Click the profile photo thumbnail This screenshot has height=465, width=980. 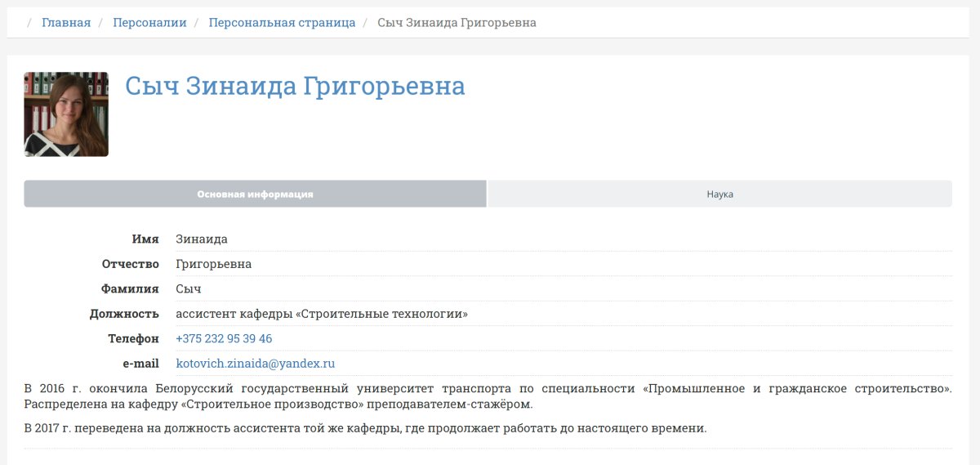tap(66, 114)
